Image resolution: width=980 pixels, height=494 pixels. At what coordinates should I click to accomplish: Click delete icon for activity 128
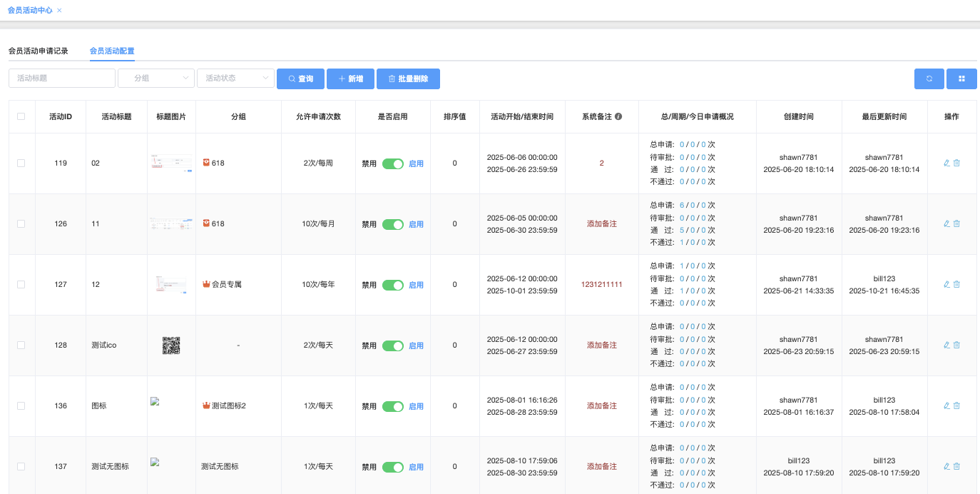click(957, 345)
